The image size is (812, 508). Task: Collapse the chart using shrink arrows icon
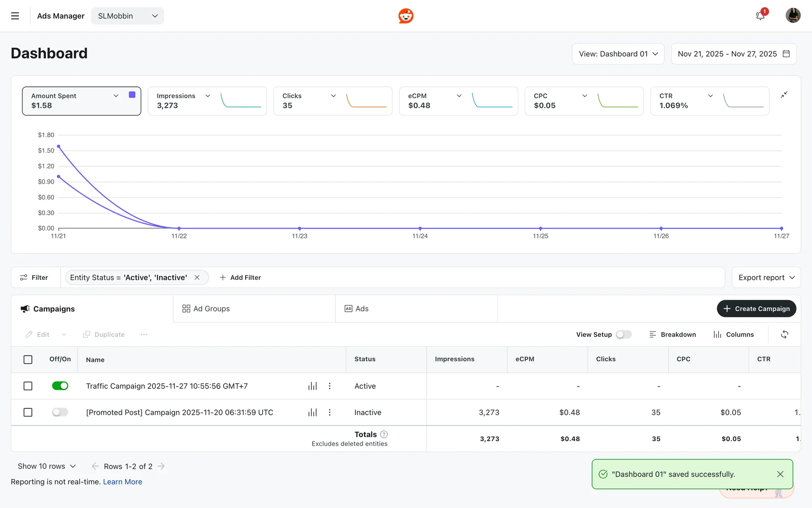[x=784, y=95]
